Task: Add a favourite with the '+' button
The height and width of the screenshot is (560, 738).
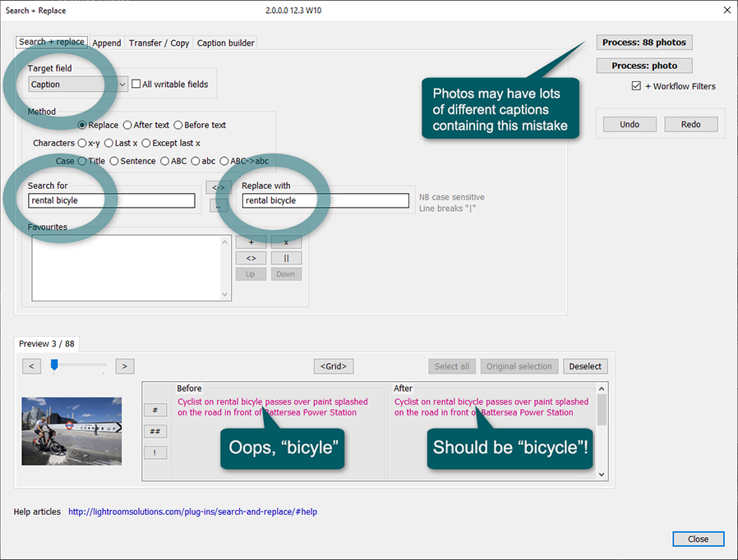Action: coord(251,242)
